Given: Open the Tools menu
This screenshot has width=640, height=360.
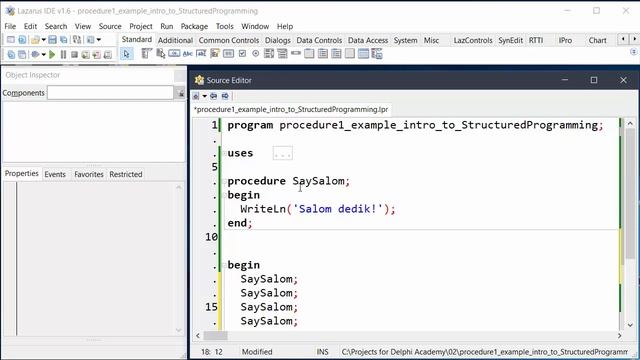Looking at the screenshot, I should 224,26.
